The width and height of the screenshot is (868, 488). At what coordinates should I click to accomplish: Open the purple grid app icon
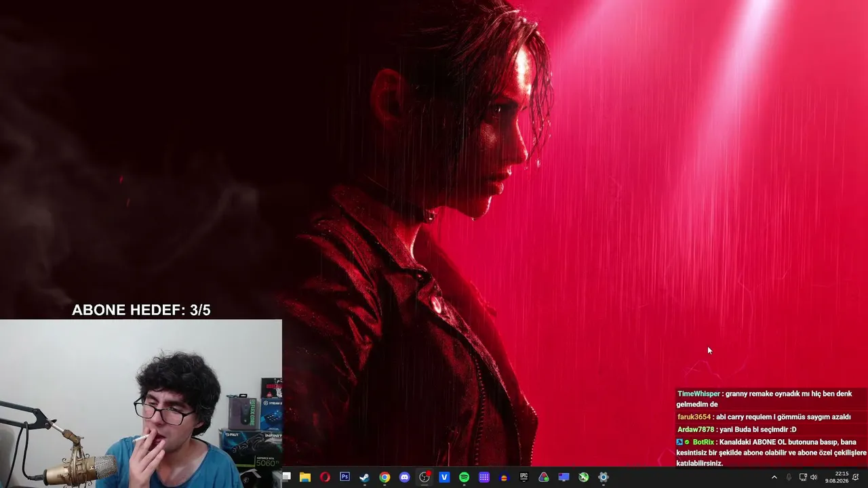[484, 477]
